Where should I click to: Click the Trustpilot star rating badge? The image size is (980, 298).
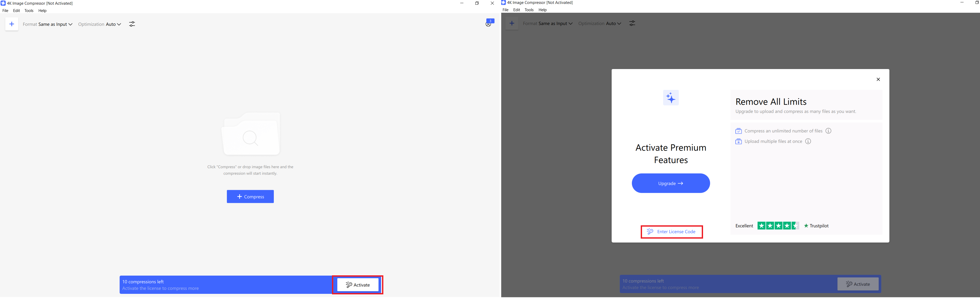(x=778, y=226)
